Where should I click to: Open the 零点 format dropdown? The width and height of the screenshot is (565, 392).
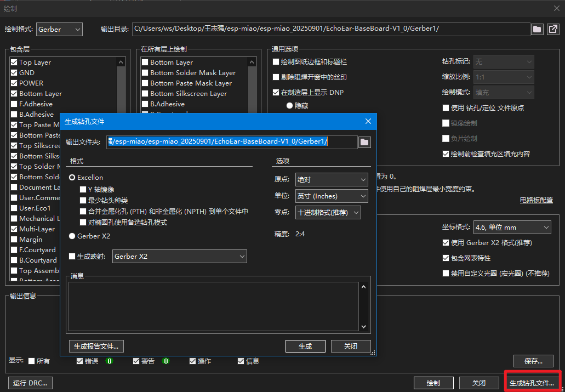point(328,212)
